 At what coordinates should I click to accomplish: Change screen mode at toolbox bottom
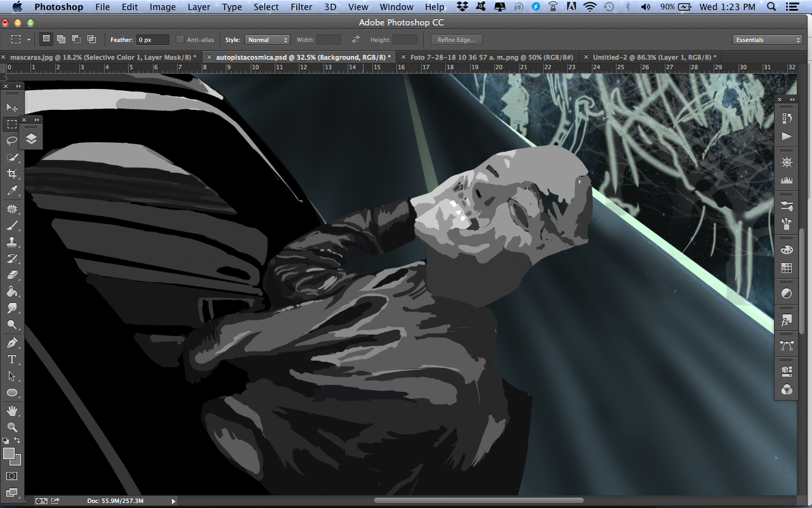pos(11,492)
